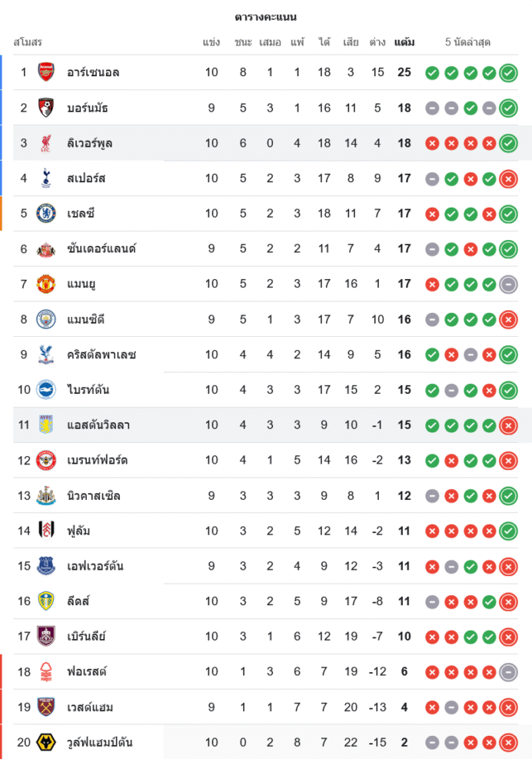
Task: Select the ไบรท์ตัน team name
Action: (88, 390)
